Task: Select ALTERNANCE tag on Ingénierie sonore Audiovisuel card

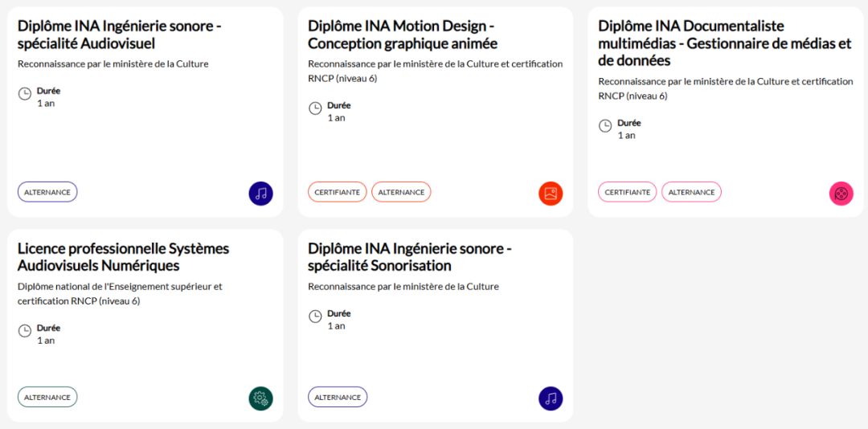Action: tap(47, 192)
